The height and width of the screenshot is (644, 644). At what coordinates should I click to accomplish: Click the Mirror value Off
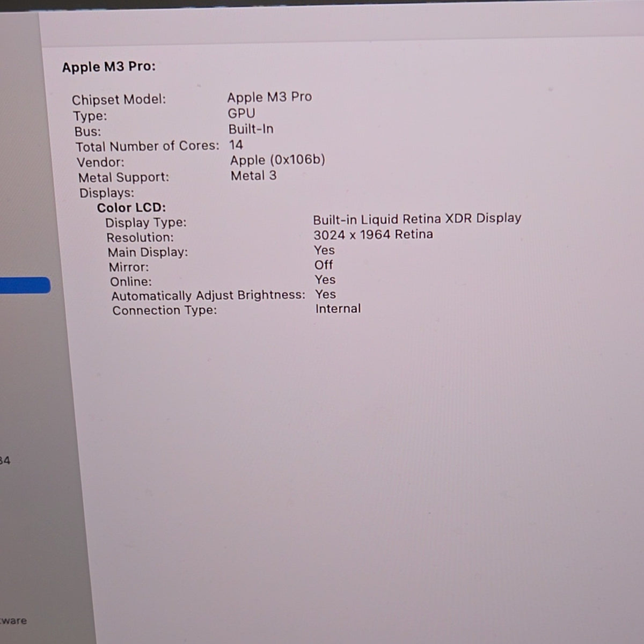(324, 265)
